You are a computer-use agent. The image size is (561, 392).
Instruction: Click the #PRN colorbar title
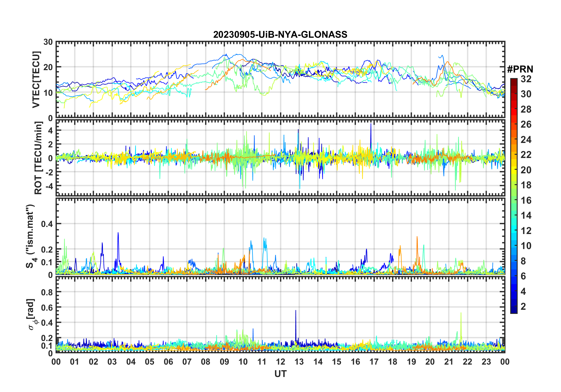(520, 69)
